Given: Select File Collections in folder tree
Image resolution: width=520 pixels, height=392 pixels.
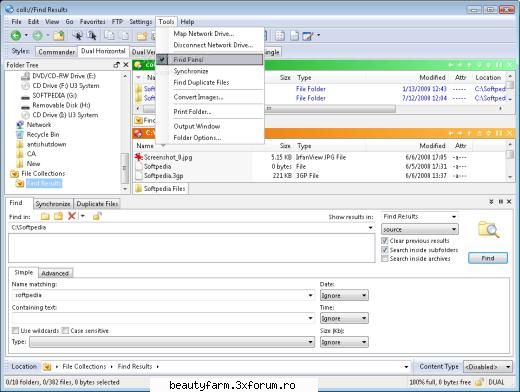Looking at the screenshot, I should (43, 173).
